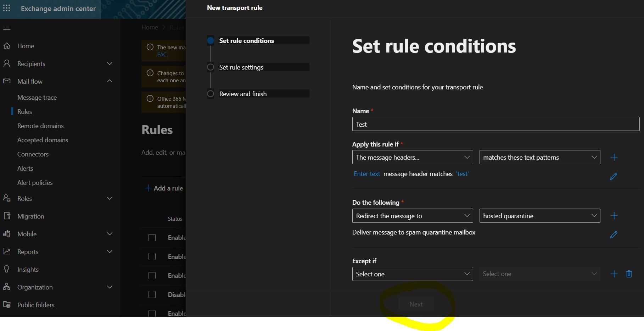
Task: Add another condition with the plus icon
Action: click(614, 157)
